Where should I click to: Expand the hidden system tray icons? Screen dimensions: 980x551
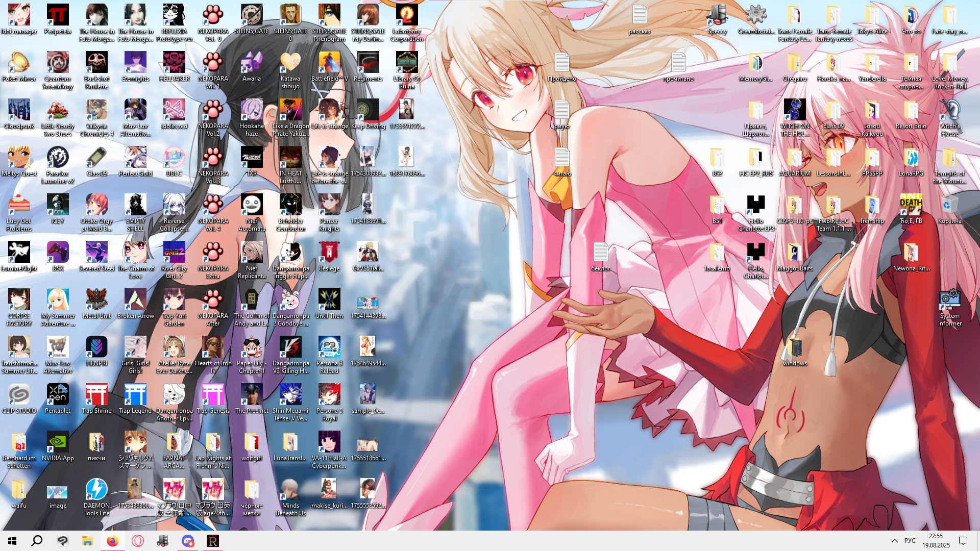(x=894, y=541)
